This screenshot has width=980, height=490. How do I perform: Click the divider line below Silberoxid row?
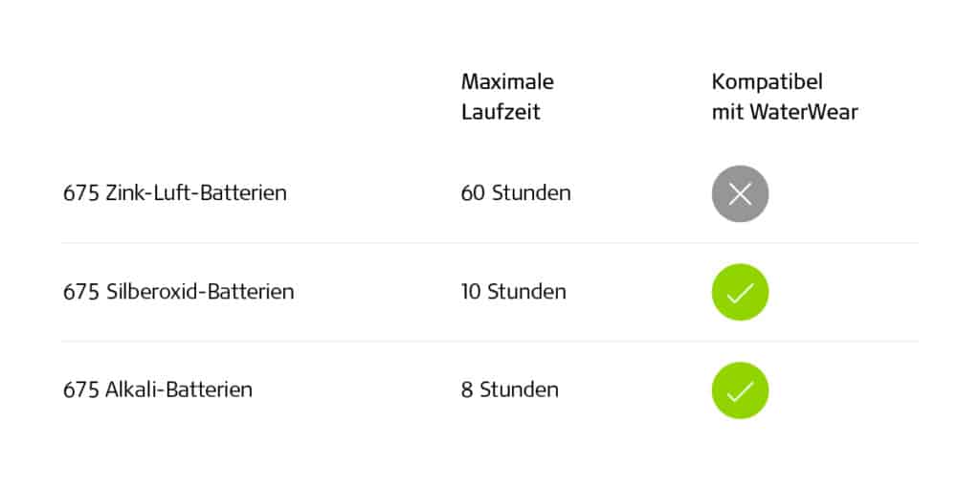(x=490, y=342)
